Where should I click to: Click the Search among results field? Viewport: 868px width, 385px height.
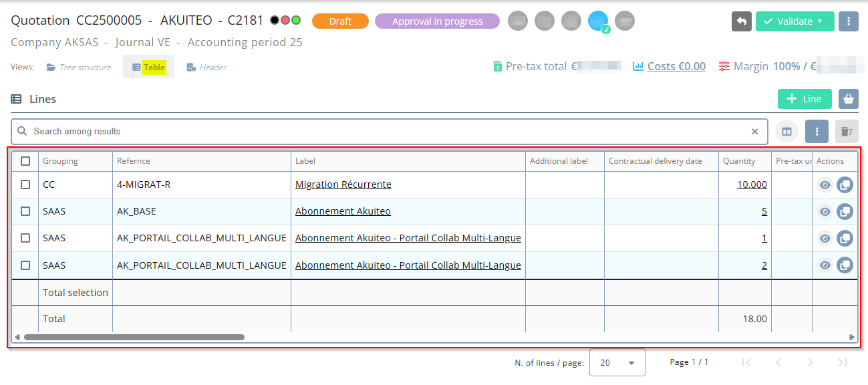[x=388, y=132]
